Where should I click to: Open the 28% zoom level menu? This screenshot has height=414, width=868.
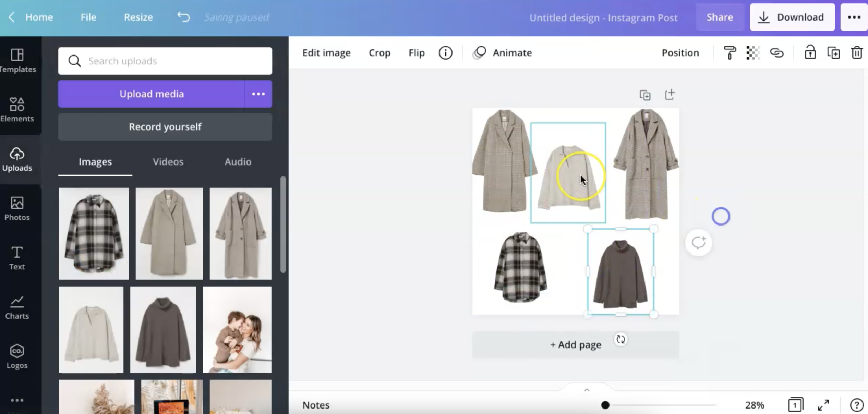pyautogui.click(x=755, y=405)
